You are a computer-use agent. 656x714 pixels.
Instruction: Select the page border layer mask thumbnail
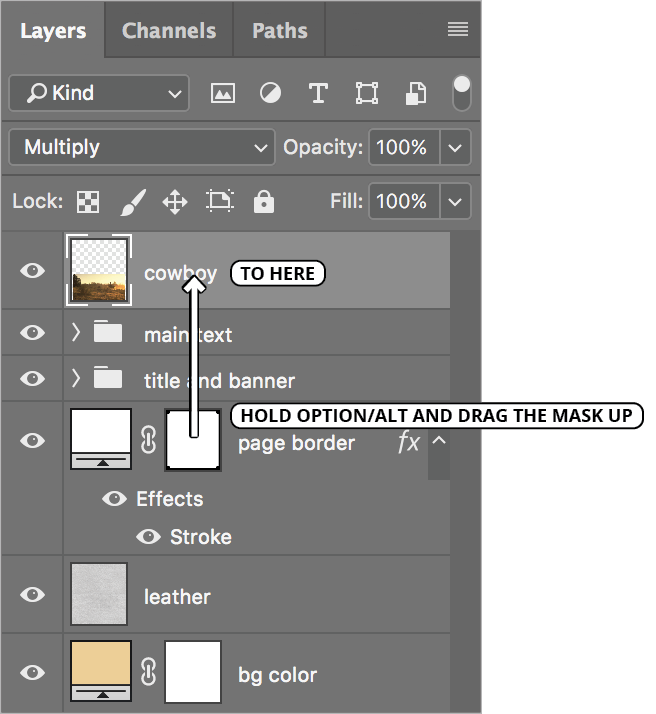click(x=193, y=439)
